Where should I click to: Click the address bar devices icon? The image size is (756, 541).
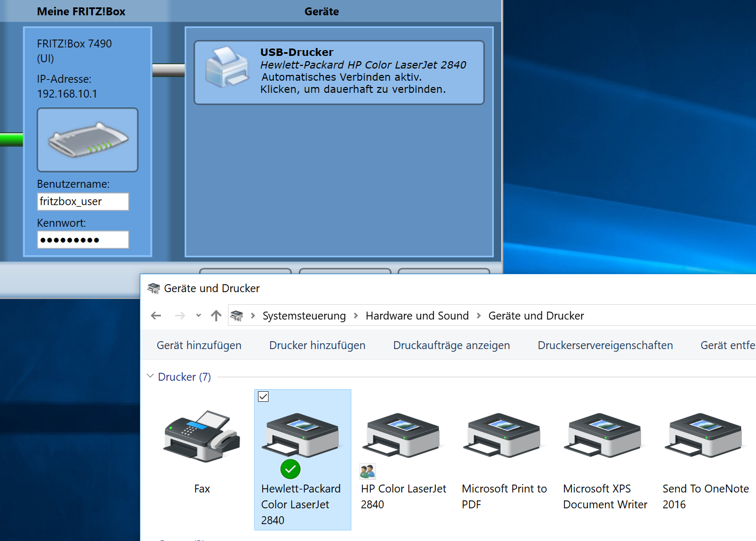[x=237, y=316]
